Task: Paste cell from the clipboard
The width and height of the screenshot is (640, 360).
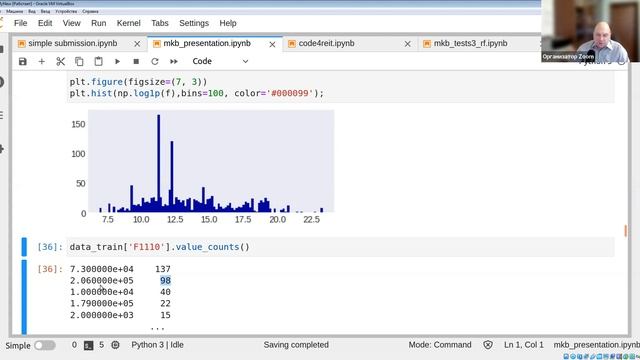Action: click(x=98, y=62)
